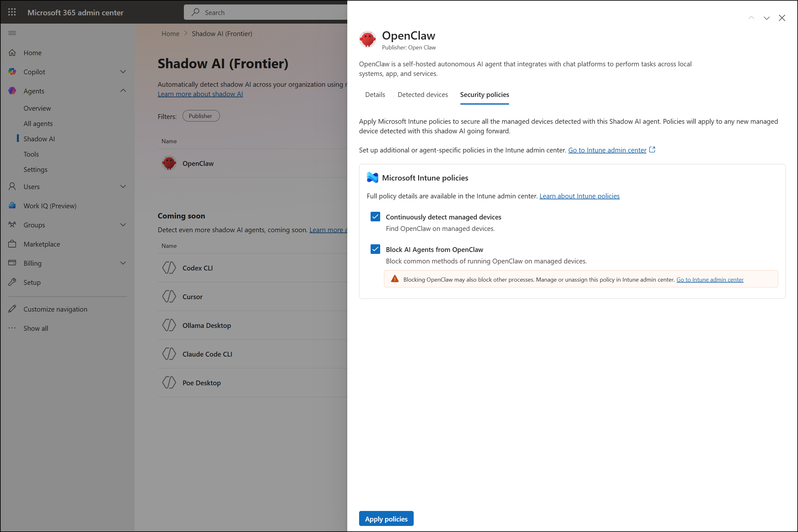Collapse navigation with the hamburger icon
The width and height of the screenshot is (798, 532).
[x=12, y=33]
